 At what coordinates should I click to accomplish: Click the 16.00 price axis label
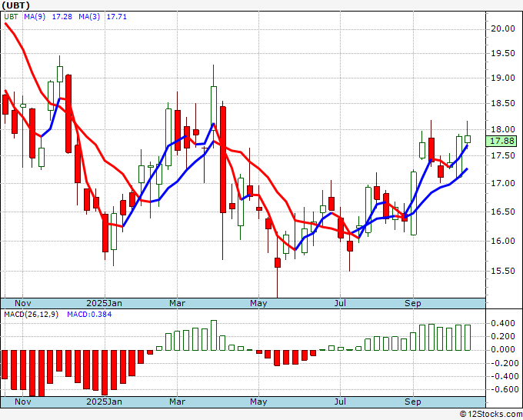(x=503, y=241)
